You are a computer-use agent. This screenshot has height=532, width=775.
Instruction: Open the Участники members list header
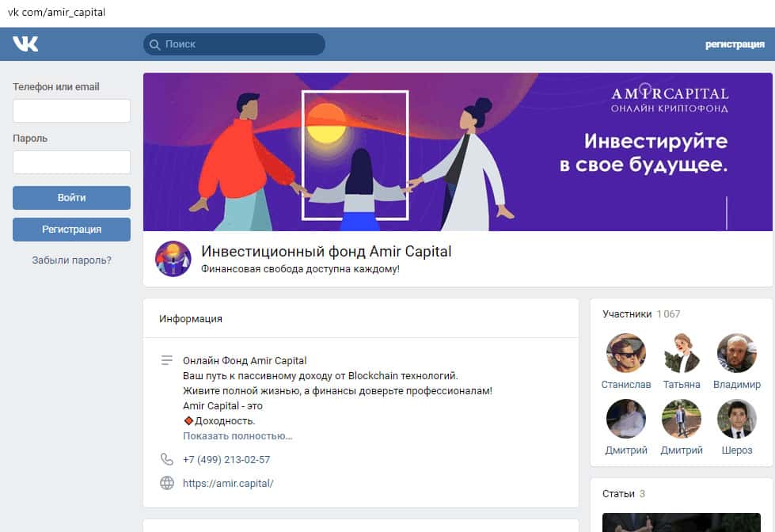627,314
